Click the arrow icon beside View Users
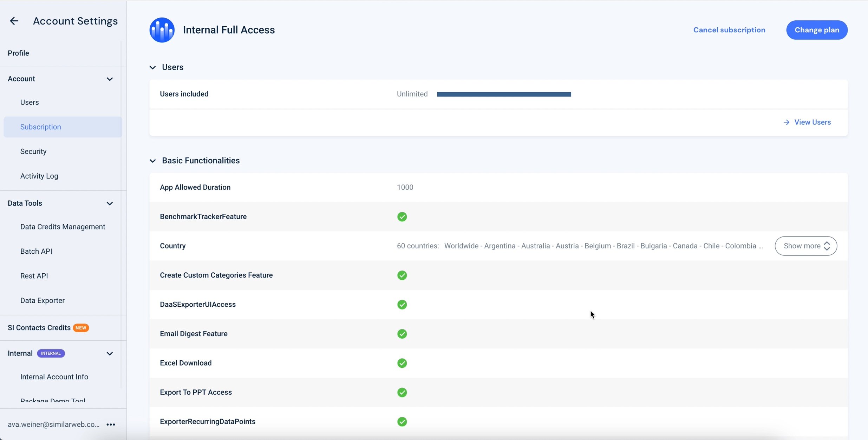Image resolution: width=868 pixels, height=440 pixels. click(x=787, y=122)
